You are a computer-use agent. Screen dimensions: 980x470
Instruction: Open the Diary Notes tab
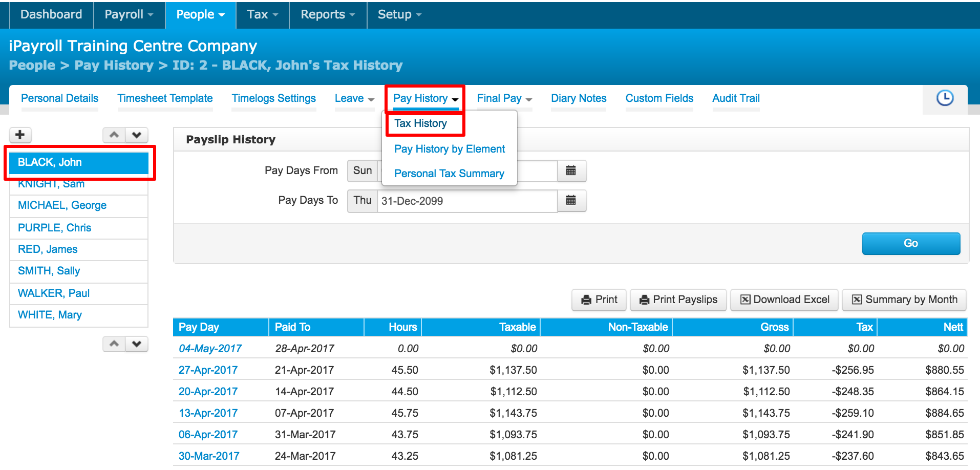[x=579, y=98]
